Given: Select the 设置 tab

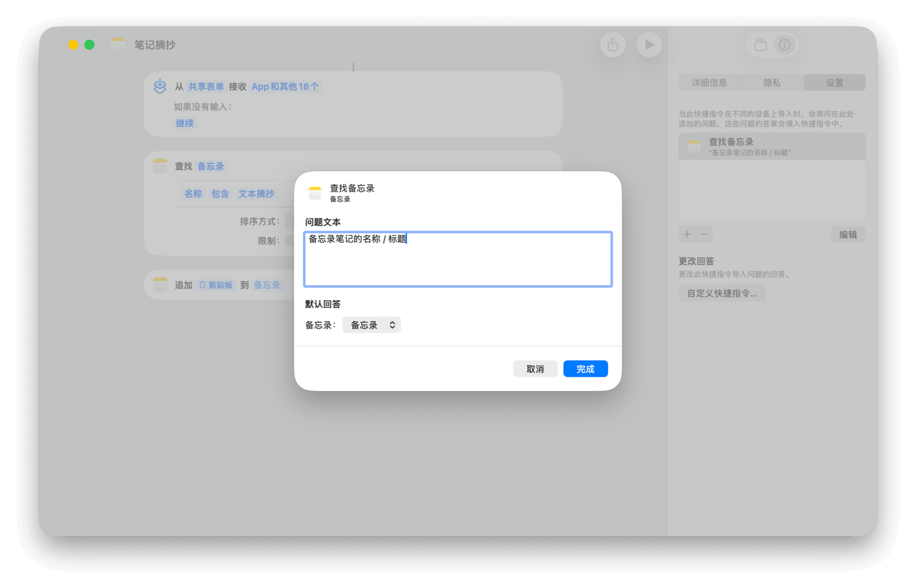Looking at the screenshot, I should [834, 83].
